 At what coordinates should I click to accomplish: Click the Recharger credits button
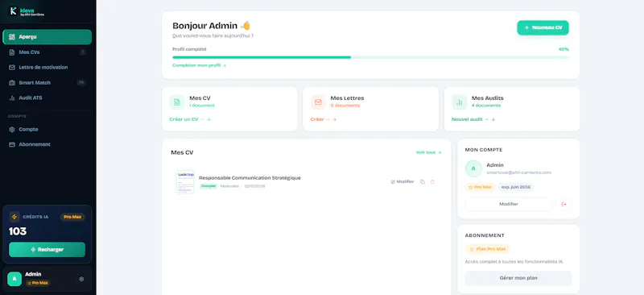click(x=47, y=249)
